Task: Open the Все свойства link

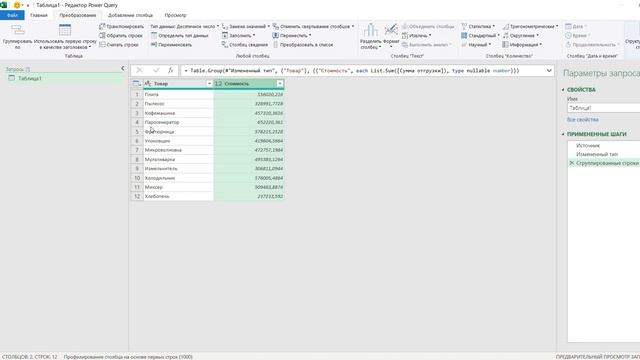Action: point(582,120)
